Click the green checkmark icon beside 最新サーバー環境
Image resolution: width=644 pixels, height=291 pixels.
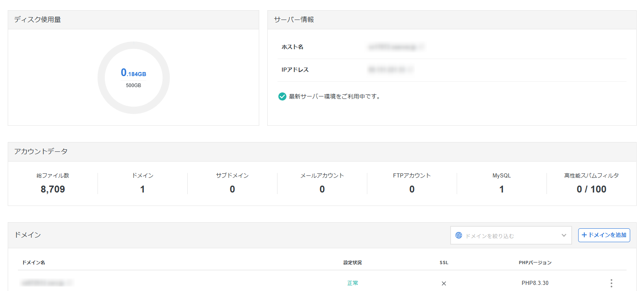(x=282, y=96)
